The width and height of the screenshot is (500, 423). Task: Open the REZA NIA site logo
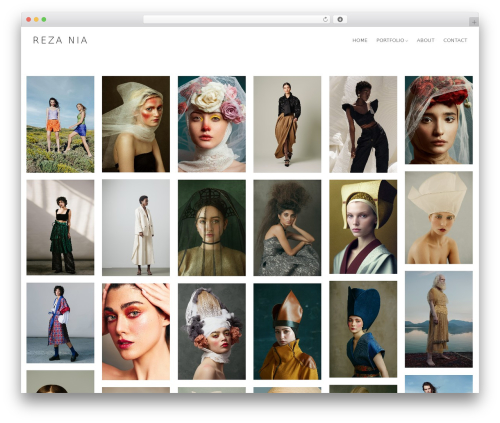60,40
